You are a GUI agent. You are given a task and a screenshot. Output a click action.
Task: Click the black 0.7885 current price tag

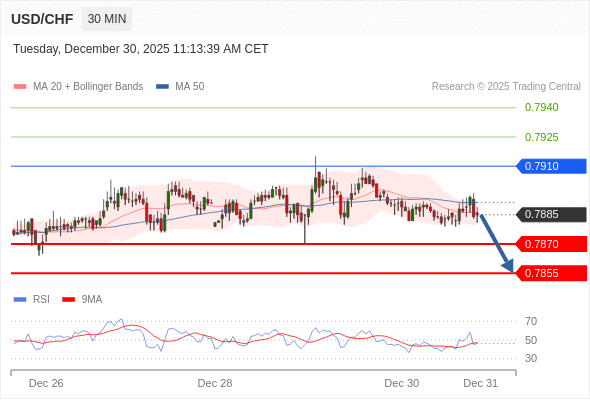[x=550, y=214]
